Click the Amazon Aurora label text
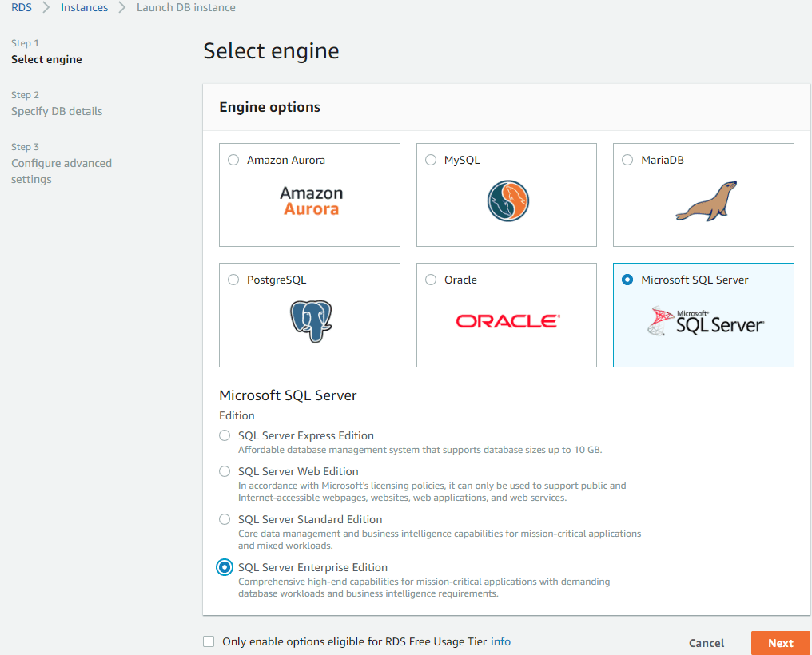 point(286,160)
